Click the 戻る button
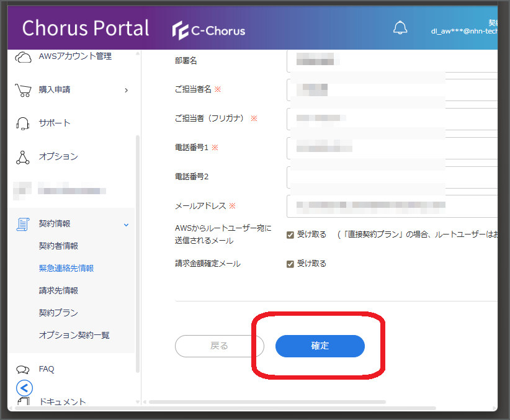510x420 pixels. click(219, 346)
